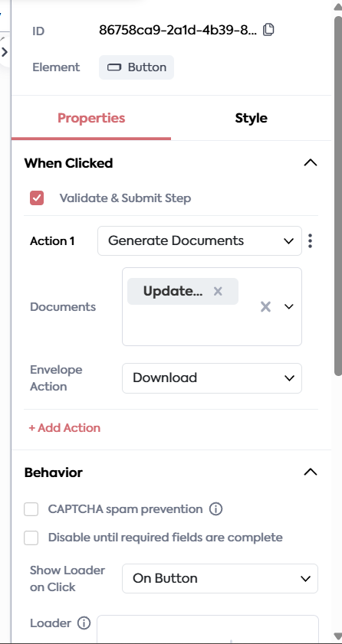
Task: Click the Button element type chip
Action: click(136, 67)
